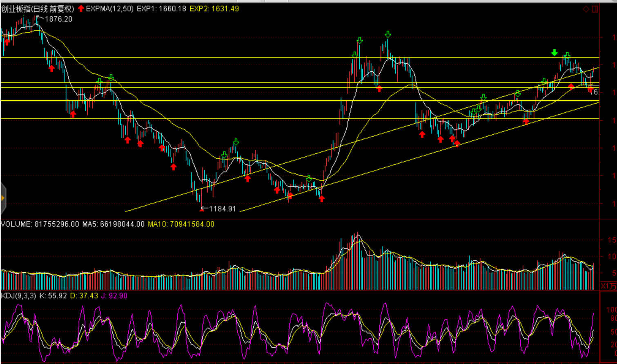Viewport: 617px width, 364px height.
Task: Click the 1876.20 high price annotation
Action: click(x=58, y=19)
